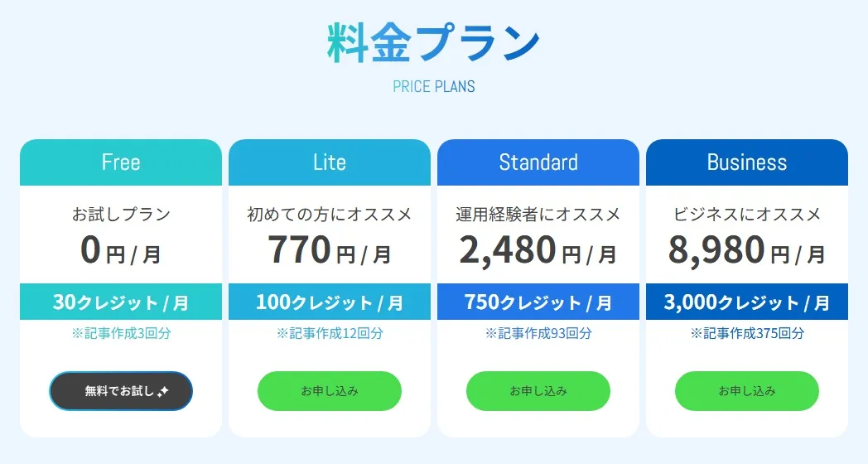The width and height of the screenshot is (868, 464).
Task: Click the 100クレジット / 月 banner
Action: pos(330,302)
